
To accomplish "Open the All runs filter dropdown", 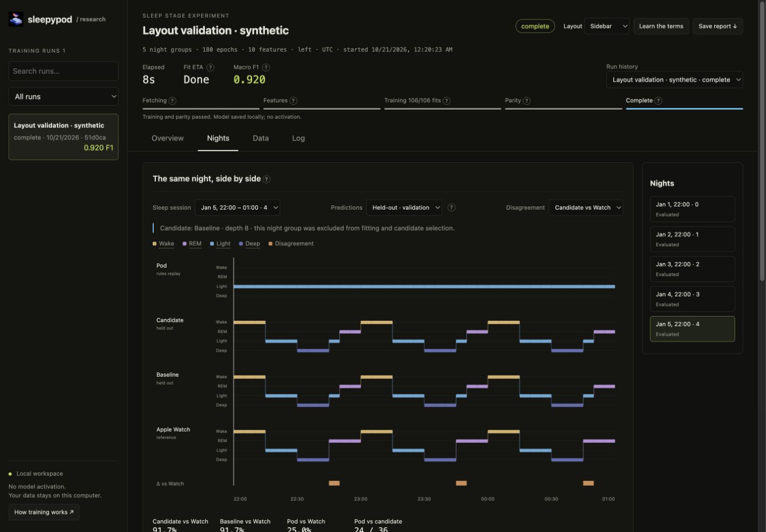I will pos(63,97).
